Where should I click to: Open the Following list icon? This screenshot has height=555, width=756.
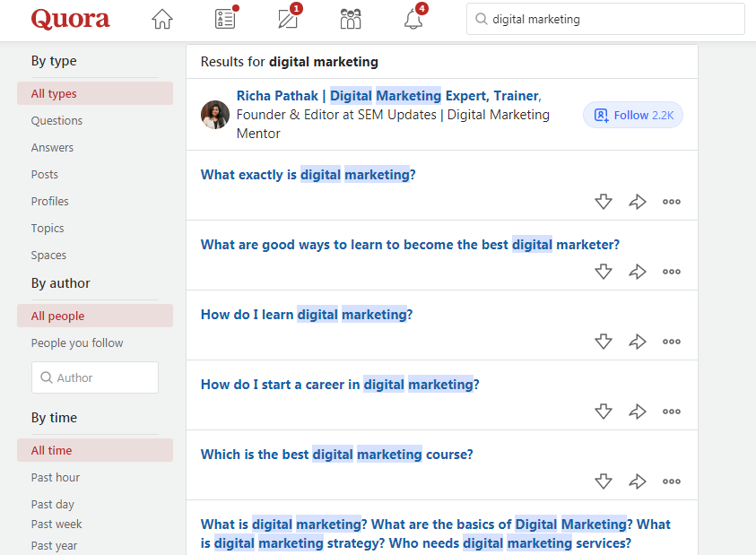tap(225, 20)
